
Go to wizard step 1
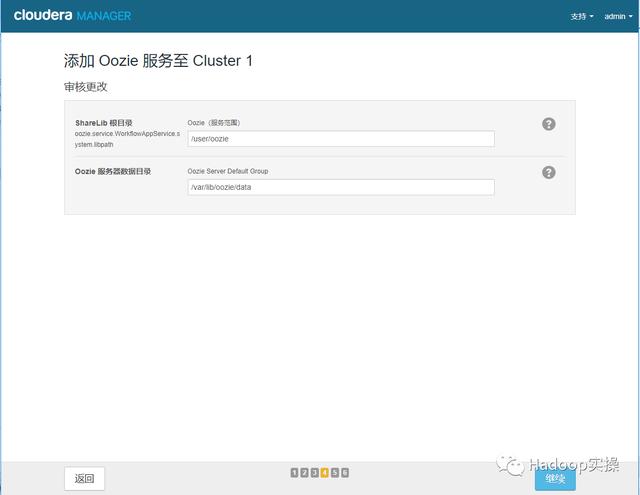[294, 473]
